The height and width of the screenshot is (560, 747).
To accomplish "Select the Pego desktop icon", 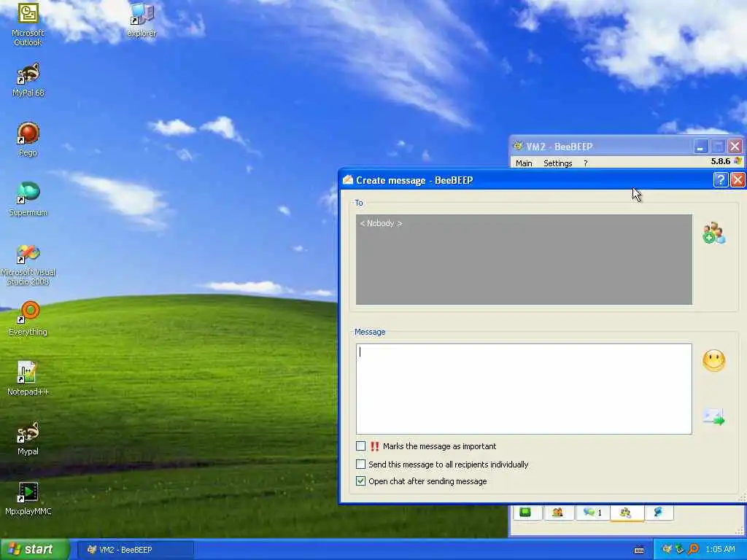I will click(28, 139).
